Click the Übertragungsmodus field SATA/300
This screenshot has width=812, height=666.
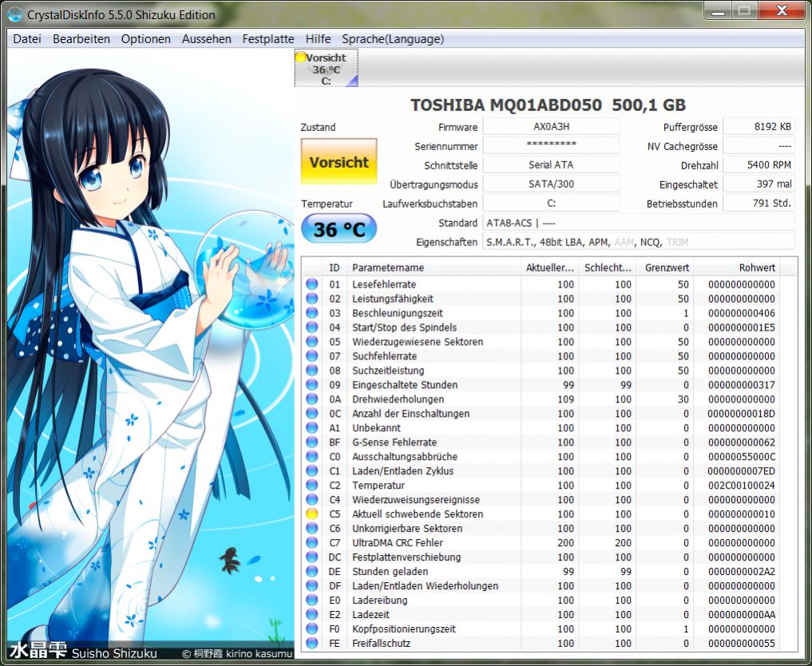pyautogui.click(x=551, y=184)
